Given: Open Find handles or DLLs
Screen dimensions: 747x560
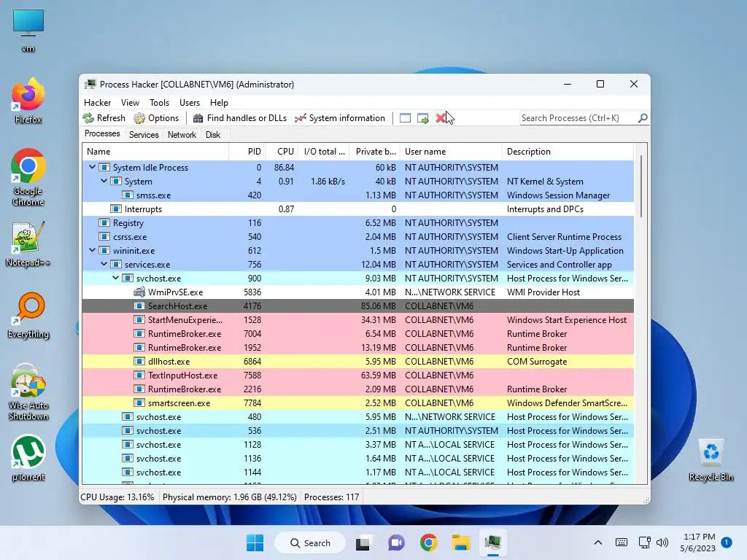Looking at the screenshot, I should point(239,118).
